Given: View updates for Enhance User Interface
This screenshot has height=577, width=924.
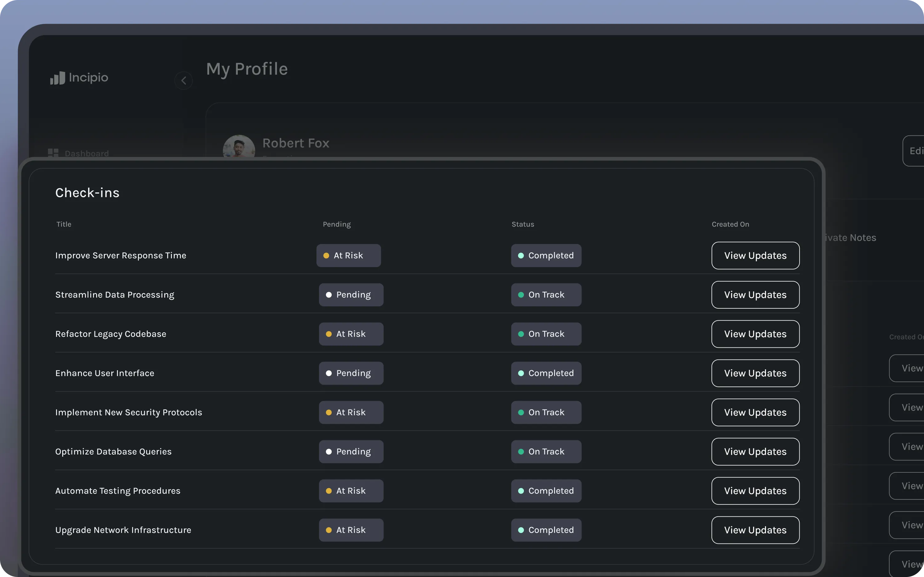Looking at the screenshot, I should (x=755, y=373).
